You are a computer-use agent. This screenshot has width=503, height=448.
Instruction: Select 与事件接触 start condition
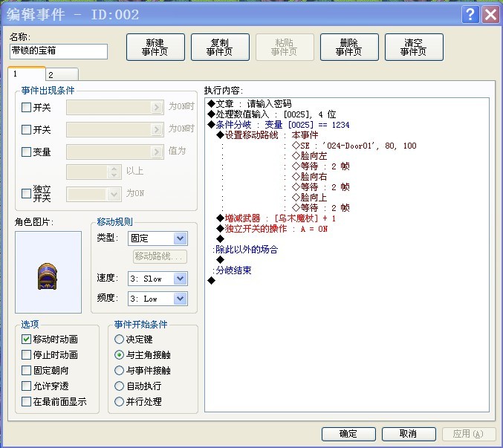(x=119, y=371)
